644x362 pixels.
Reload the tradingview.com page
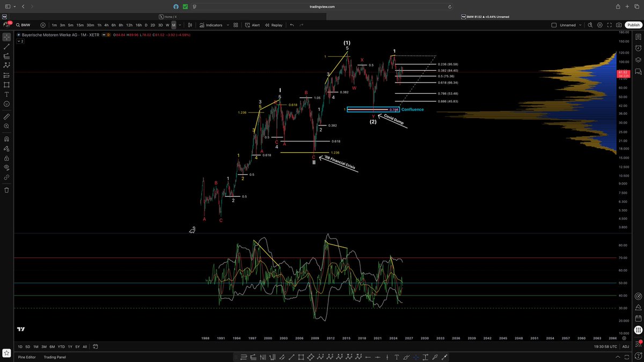[x=450, y=7]
